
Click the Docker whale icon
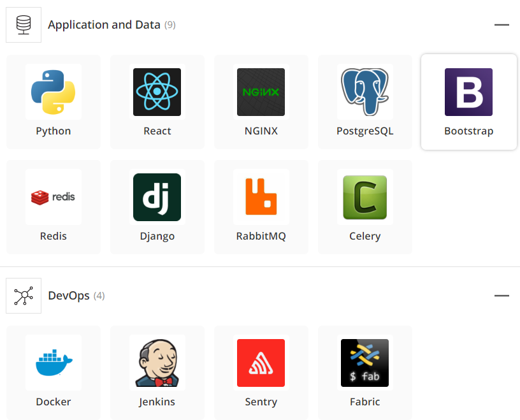[x=53, y=363]
